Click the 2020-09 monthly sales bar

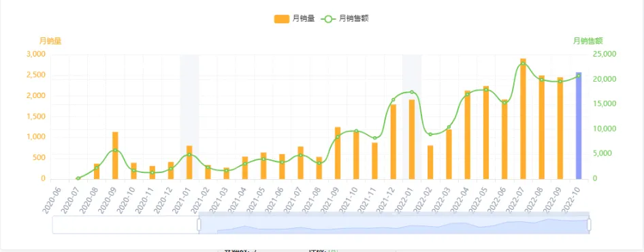(x=116, y=155)
